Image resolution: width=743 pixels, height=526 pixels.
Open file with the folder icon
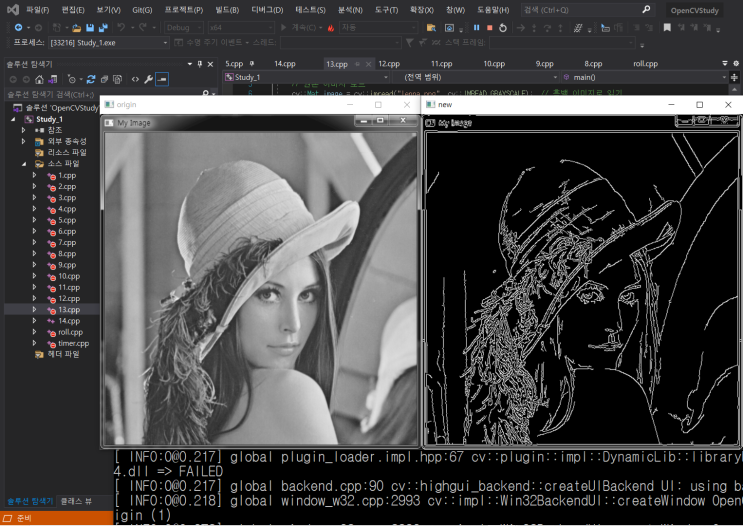click(x=76, y=28)
